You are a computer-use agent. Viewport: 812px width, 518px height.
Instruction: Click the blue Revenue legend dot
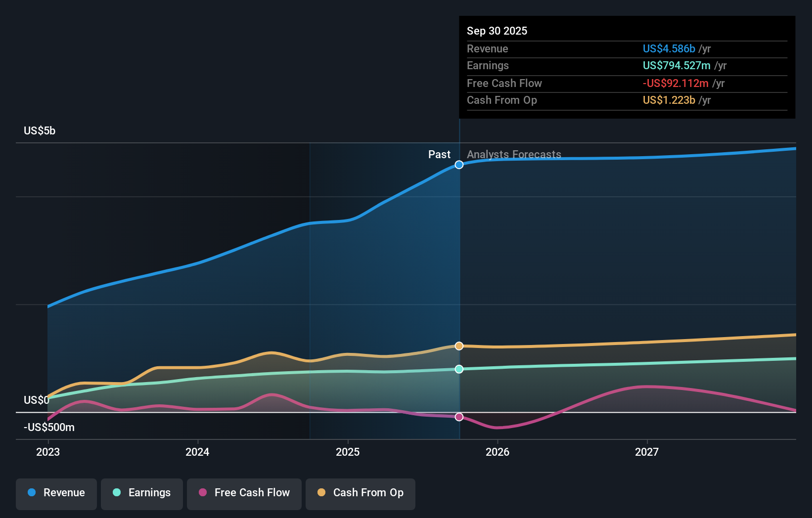32,493
